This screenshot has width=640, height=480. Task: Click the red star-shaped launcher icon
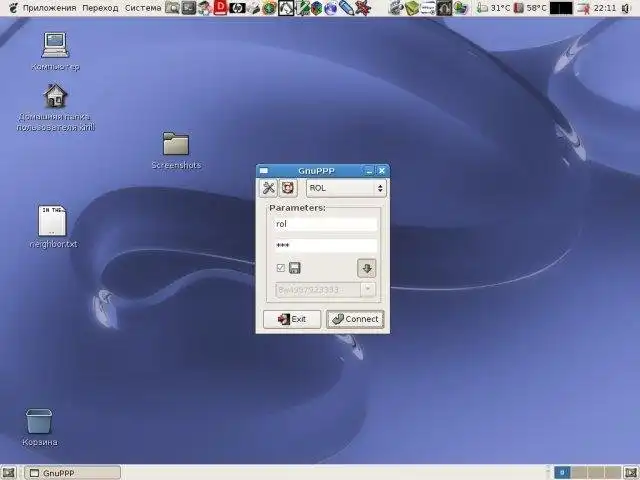(x=363, y=8)
